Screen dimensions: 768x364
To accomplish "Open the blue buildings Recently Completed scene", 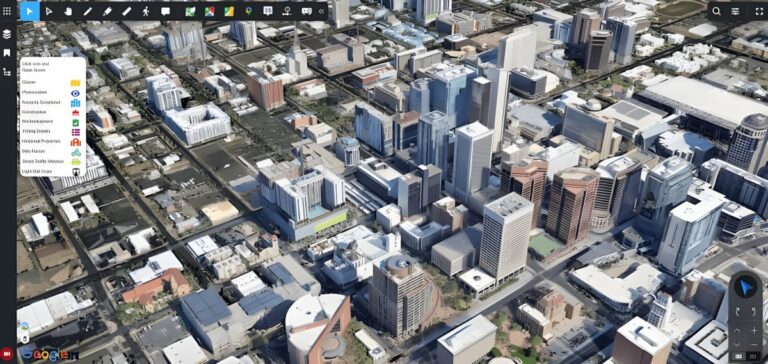I will [75, 102].
